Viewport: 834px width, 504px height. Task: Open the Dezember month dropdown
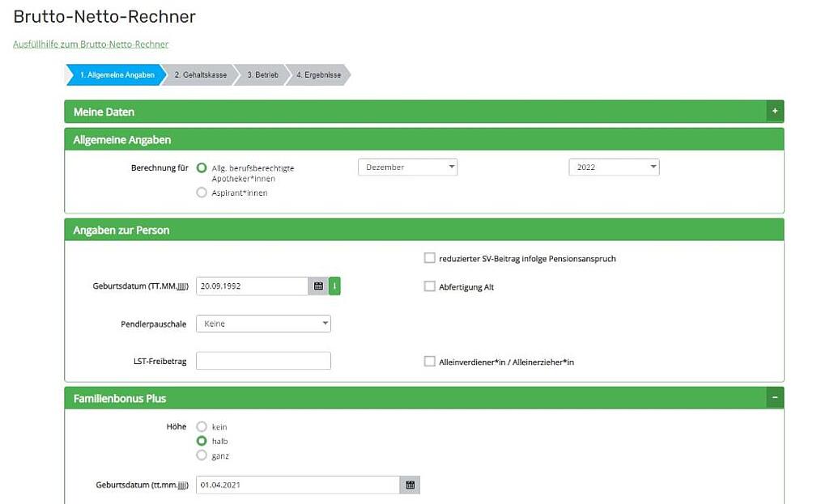click(407, 167)
